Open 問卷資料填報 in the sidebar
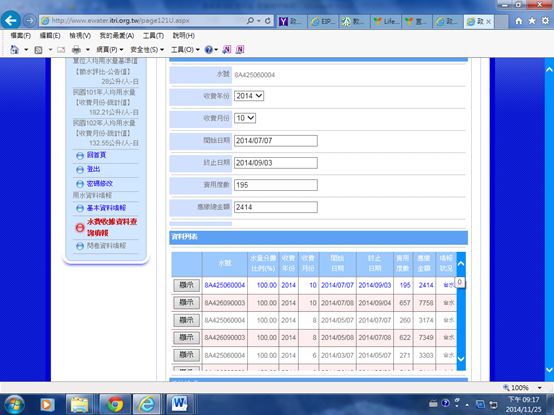 pos(106,246)
